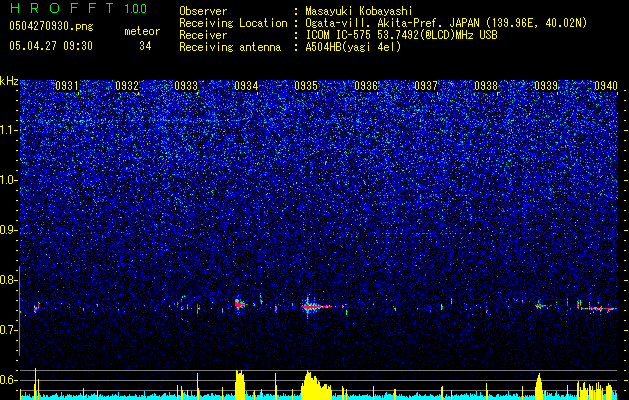Screen dimensions: 629x400
Task: Click the Receiver label
Action: click(x=203, y=35)
